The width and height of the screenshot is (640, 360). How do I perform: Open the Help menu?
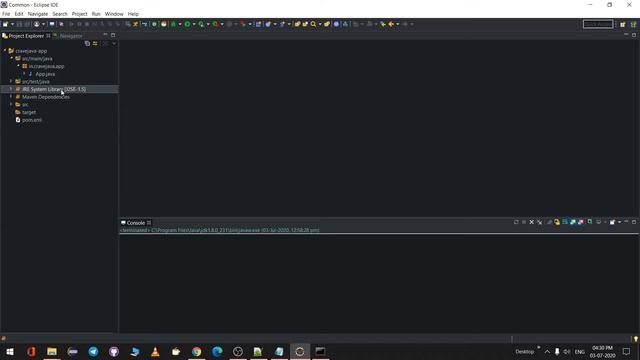133,14
